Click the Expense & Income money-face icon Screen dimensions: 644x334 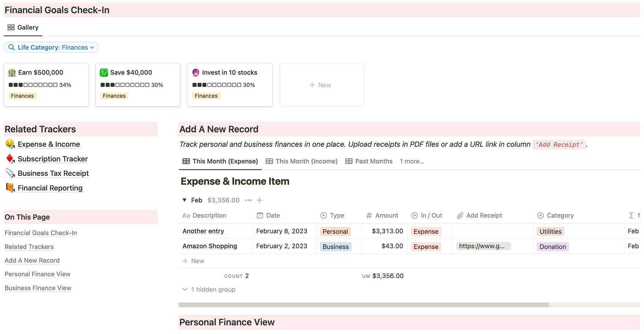pyautogui.click(x=10, y=144)
